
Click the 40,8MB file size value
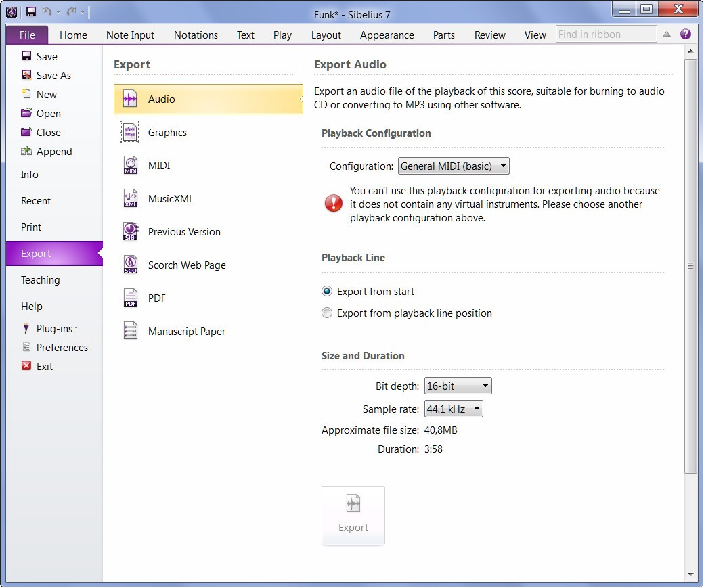coord(441,430)
